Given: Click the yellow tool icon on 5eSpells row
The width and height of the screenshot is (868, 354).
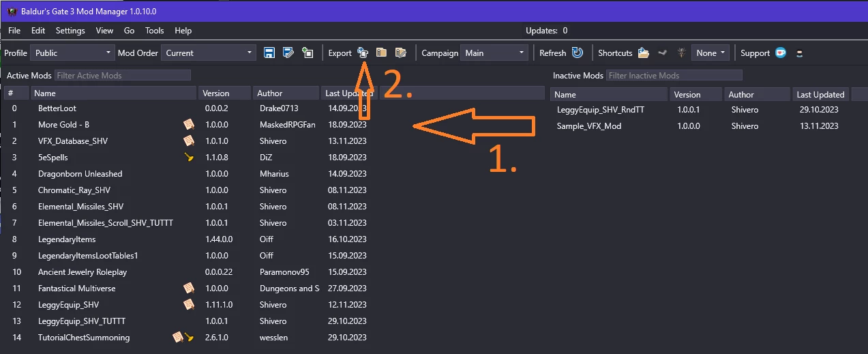Looking at the screenshot, I should pos(189,158).
